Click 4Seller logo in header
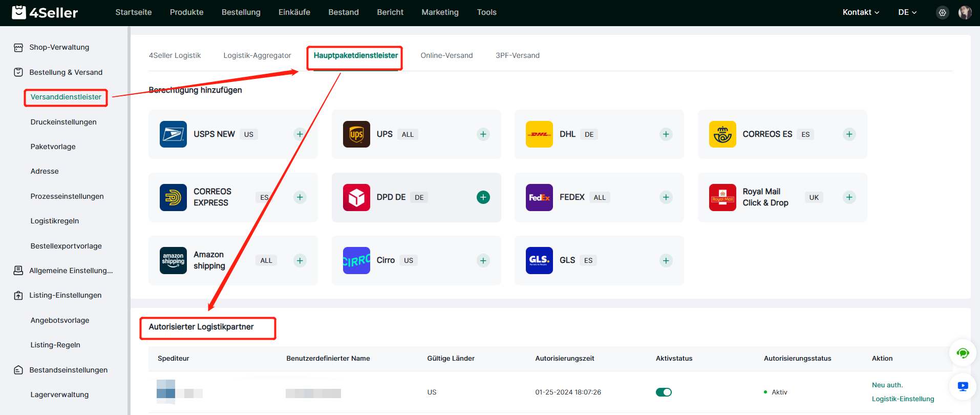 [45, 12]
